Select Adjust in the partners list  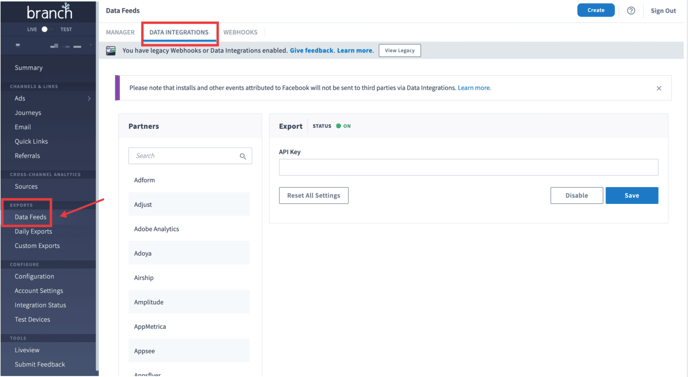click(189, 205)
